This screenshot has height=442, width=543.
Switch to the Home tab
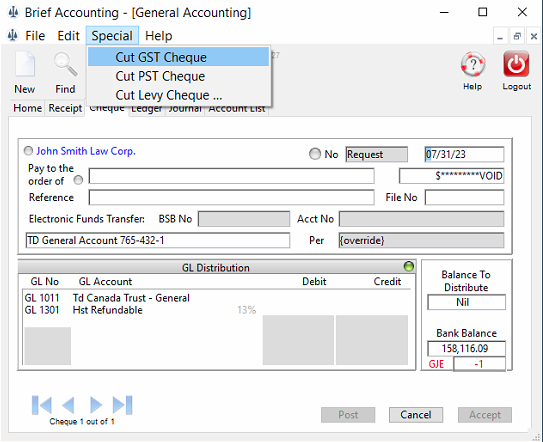pyautogui.click(x=27, y=108)
